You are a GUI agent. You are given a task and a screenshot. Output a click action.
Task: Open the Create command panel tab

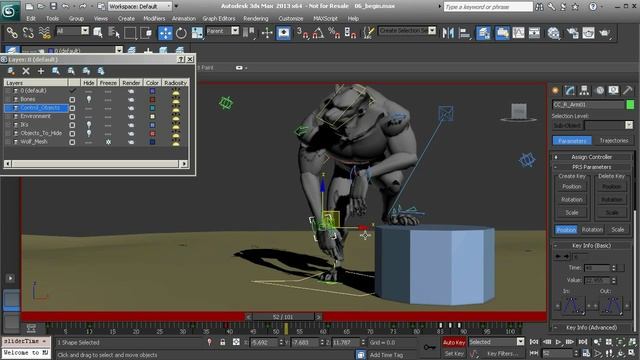point(555,90)
